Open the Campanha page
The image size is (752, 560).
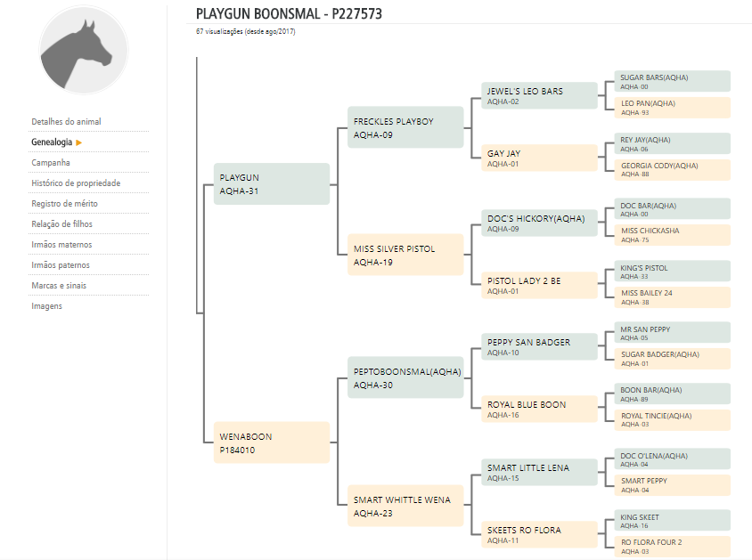point(51,163)
